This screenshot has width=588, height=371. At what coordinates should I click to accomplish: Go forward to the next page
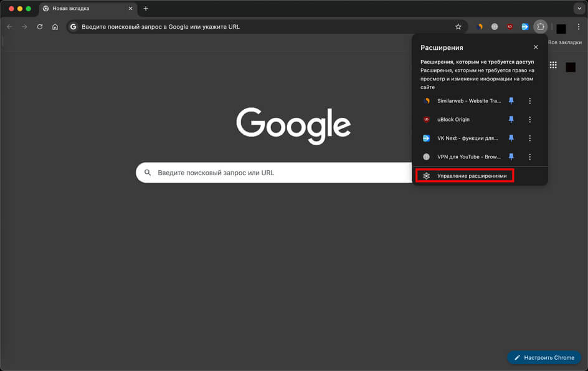click(24, 27)
